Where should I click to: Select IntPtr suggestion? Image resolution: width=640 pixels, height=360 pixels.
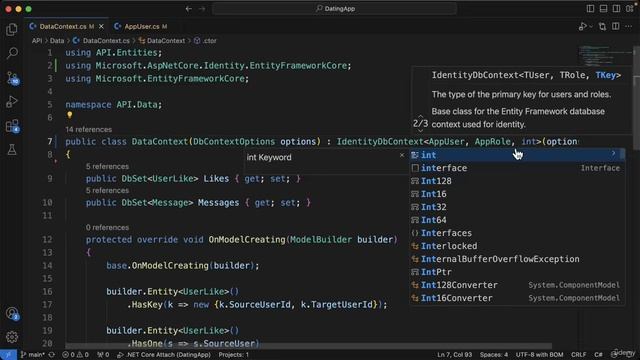click(x=517, y=272)
